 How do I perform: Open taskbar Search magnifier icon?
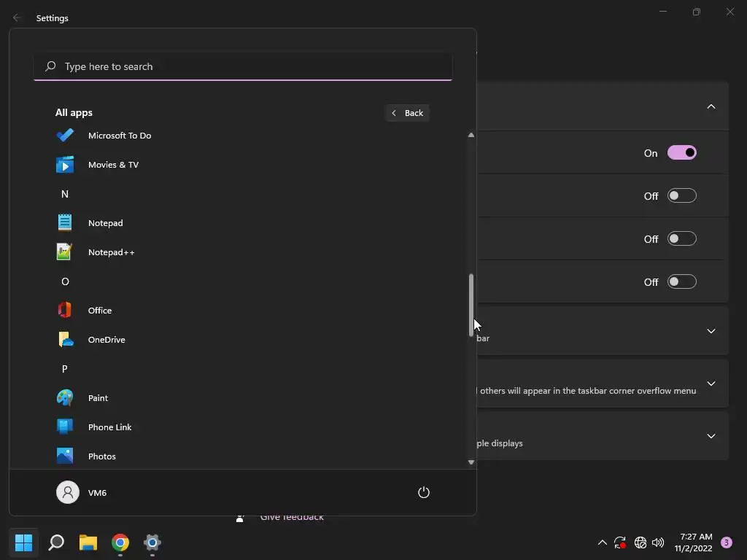56,542
